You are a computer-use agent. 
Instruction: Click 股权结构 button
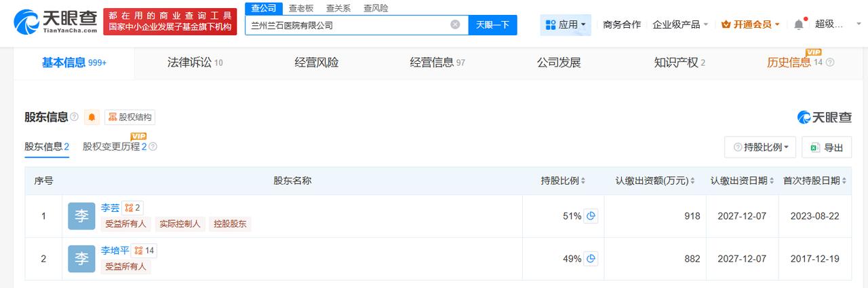(x=130, y=118)
